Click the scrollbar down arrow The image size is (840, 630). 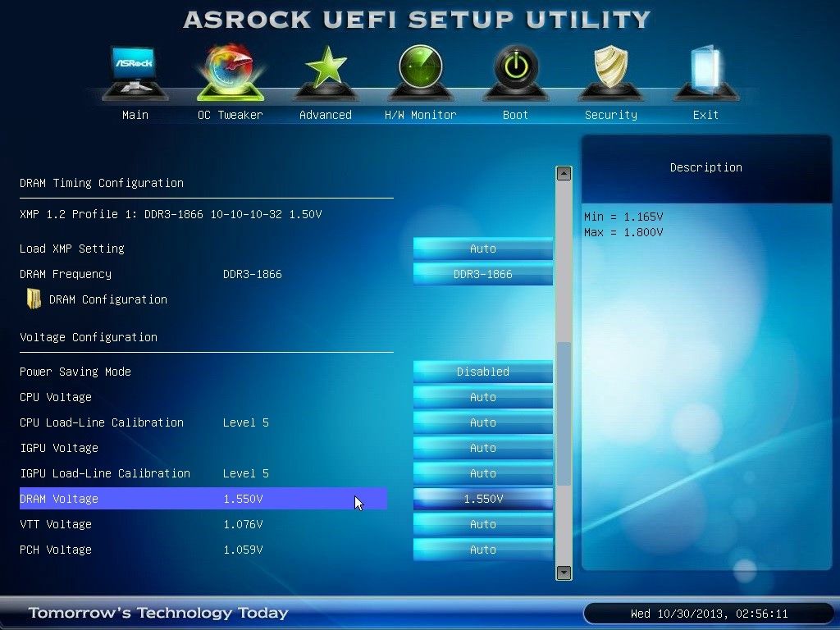564,573
